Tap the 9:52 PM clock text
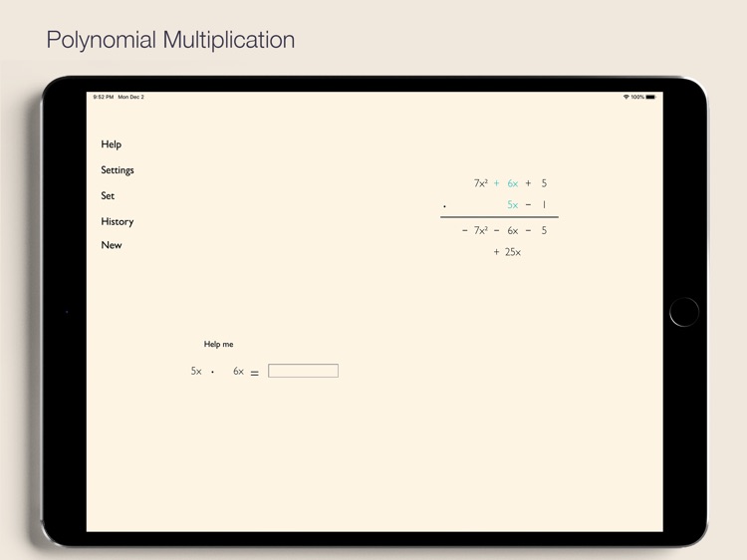Screen dimensions: 747x560 (104, 97)
